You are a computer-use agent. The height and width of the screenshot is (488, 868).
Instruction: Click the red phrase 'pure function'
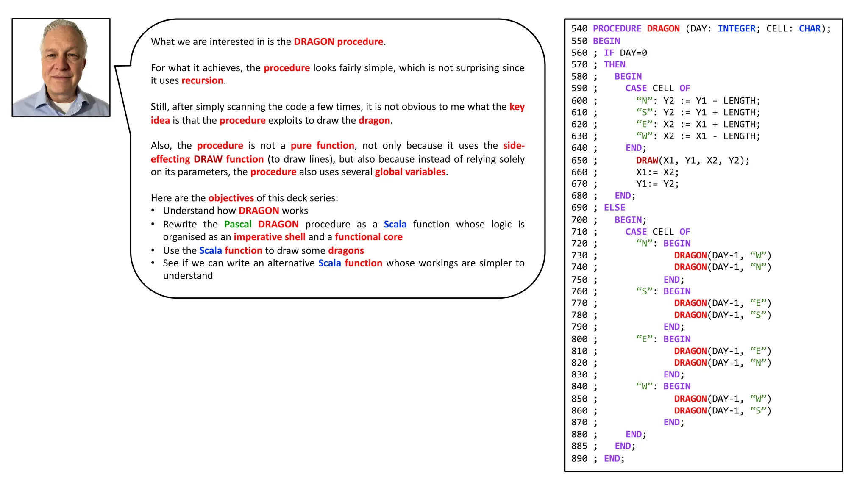(323, 146)
